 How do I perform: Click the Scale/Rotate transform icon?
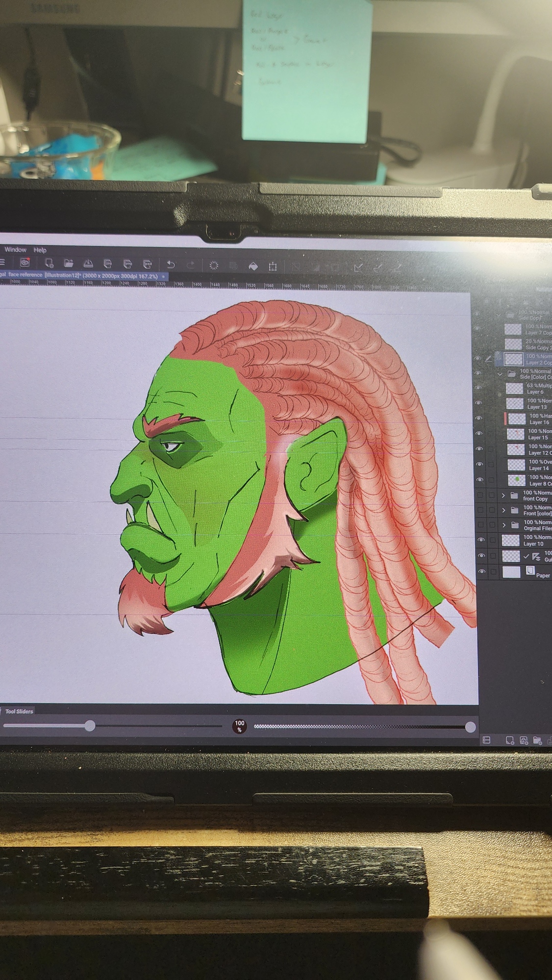coord(273,267)
